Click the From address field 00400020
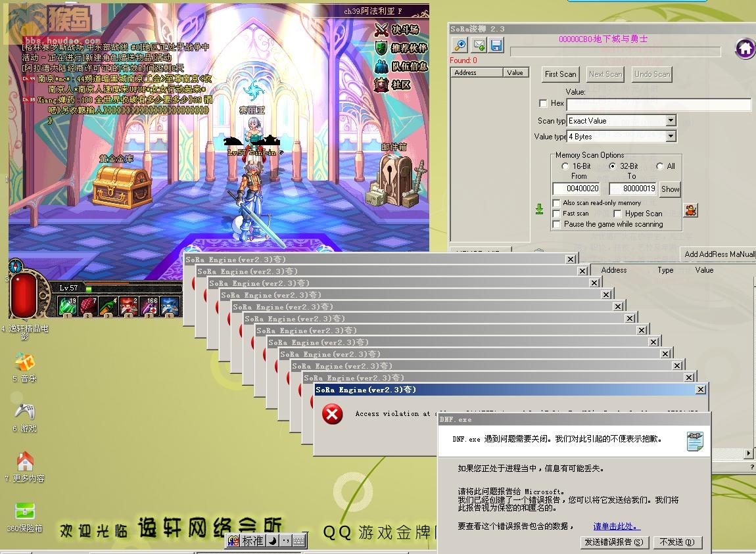The width and height of the screenshot is (756, 554). (x=576, y=189)
